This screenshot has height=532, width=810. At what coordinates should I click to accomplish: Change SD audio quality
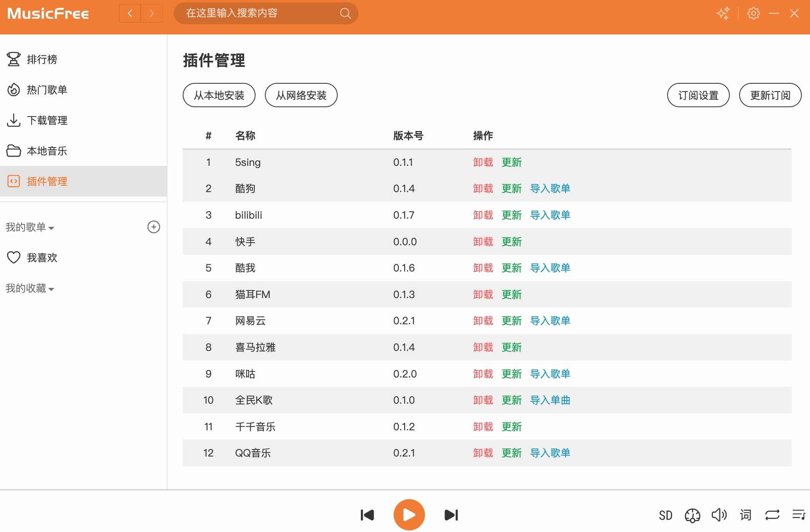(666, 515)
